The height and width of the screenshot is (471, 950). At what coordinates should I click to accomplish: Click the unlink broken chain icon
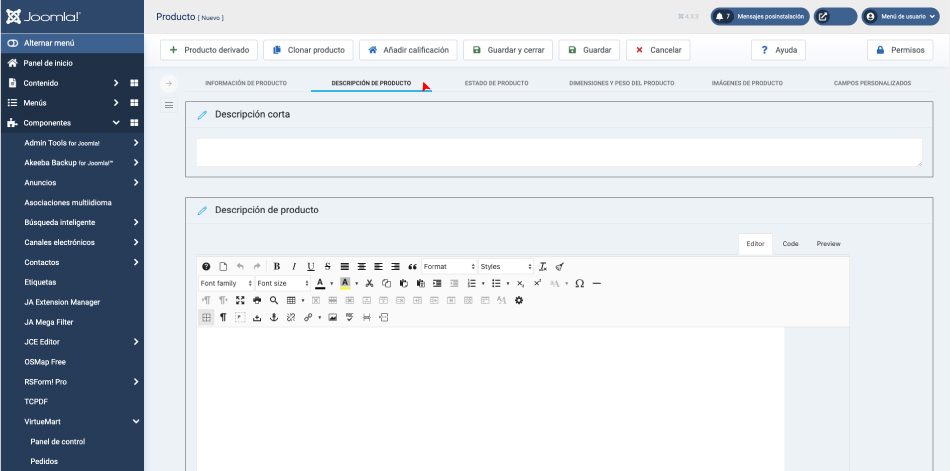(291, 317)
